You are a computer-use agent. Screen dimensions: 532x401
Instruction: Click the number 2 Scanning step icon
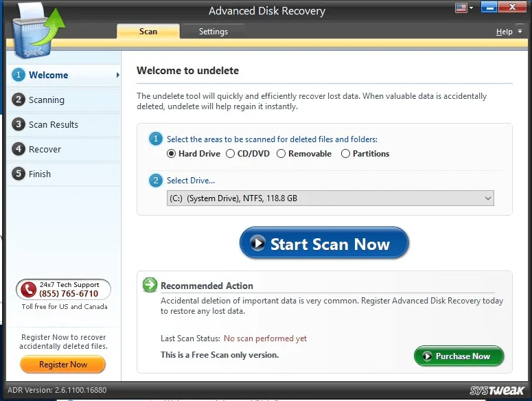pos(19,100)
